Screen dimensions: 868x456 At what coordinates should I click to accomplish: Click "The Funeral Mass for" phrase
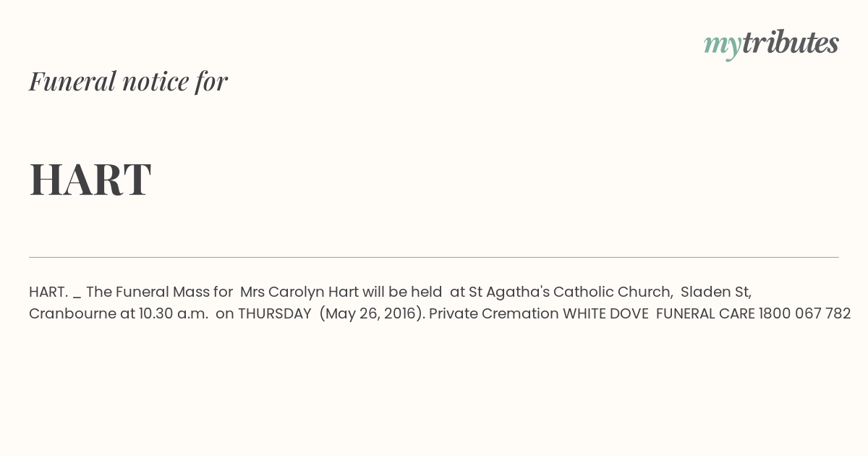tap(159, 292)
